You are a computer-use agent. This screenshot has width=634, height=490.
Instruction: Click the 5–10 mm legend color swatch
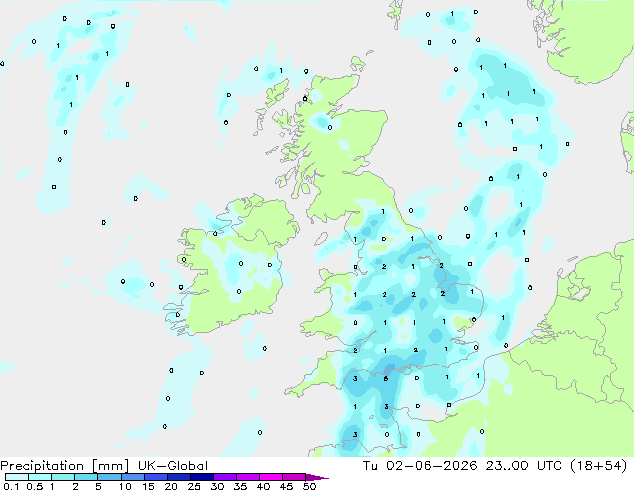(x=109, y=477)
